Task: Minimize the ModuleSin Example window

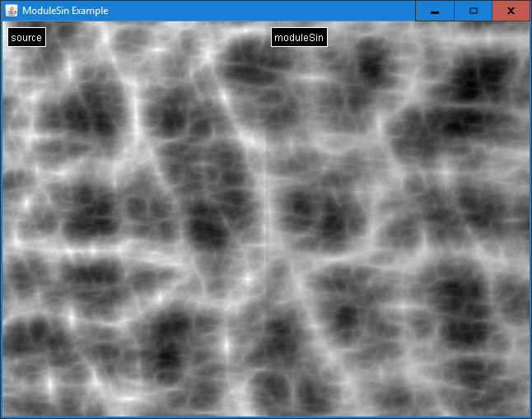Action: [434, 11]
